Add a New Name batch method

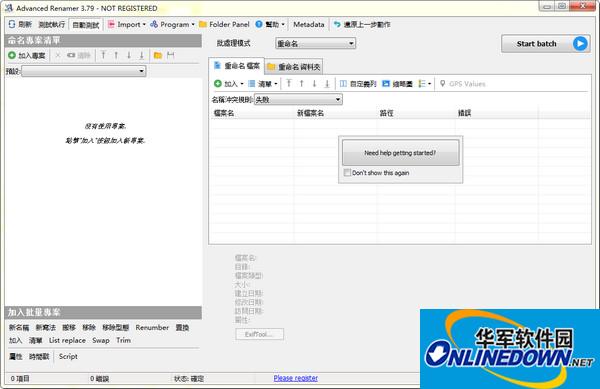click(19, 328)
